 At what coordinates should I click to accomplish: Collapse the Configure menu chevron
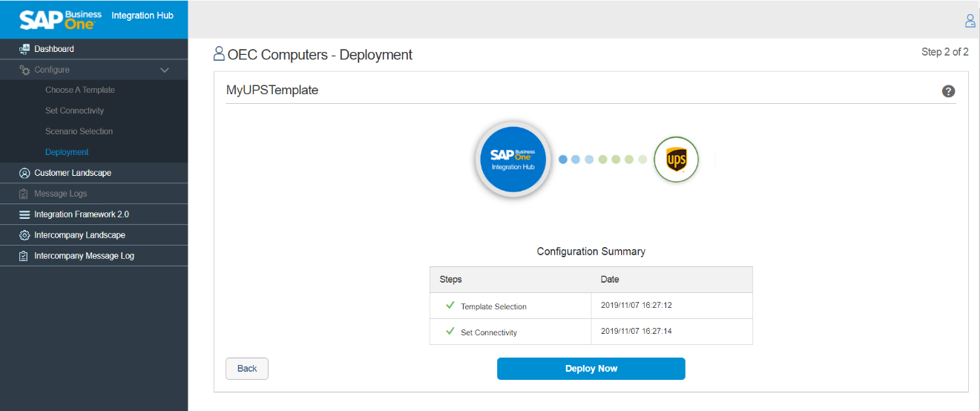(x=165, y=70)
